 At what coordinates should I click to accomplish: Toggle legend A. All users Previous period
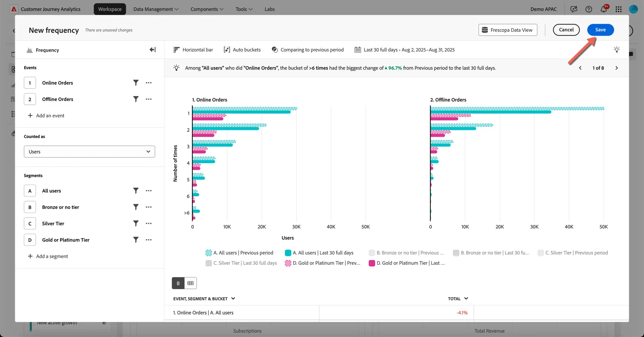point(239,253)
